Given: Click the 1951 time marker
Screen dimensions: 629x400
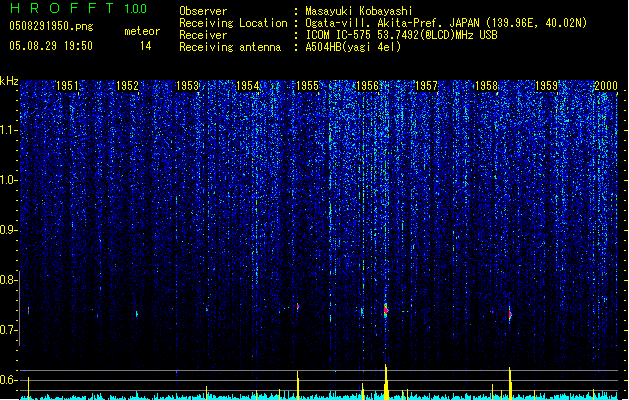Looking at the screenshot, I should 67,85.
